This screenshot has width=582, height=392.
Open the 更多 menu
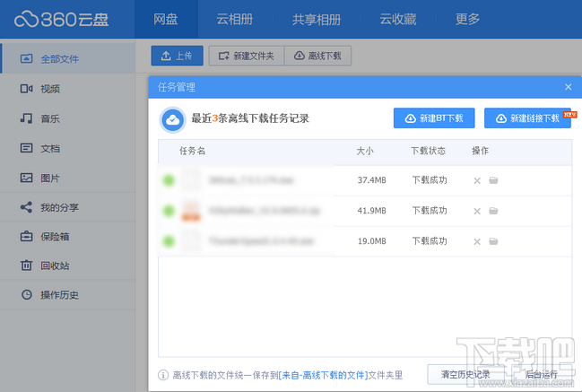[x=467, y=19]
